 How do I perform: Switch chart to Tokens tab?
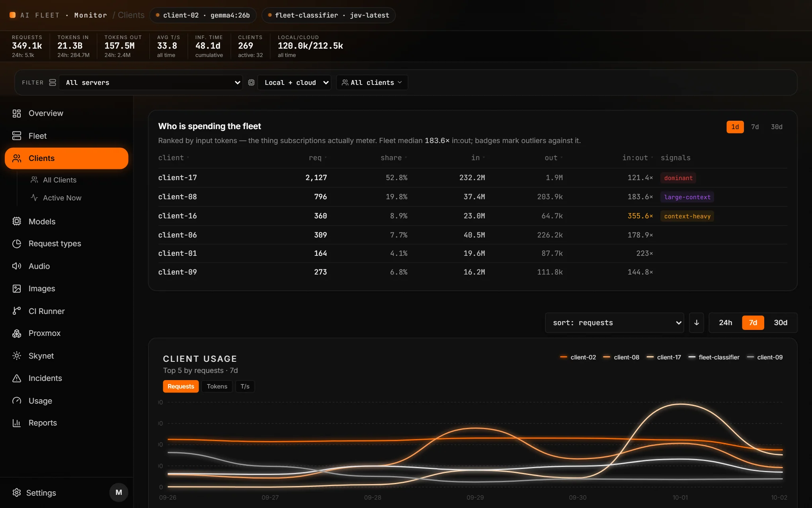[217, 386]
